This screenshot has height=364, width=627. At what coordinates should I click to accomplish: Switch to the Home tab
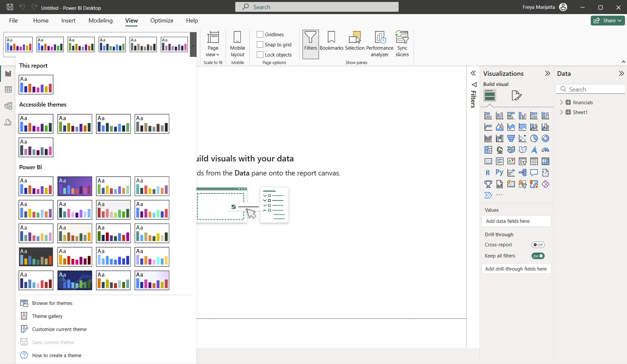pyautogui.click(x=41, y=20)
